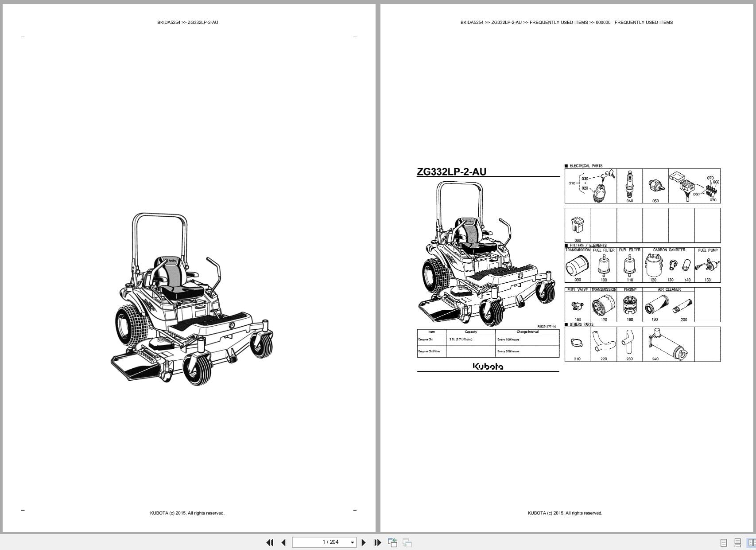The height and width of the screenshot is (550, 756).
Task: Click the previous view navigation icon
Action: tap(392, 542)
